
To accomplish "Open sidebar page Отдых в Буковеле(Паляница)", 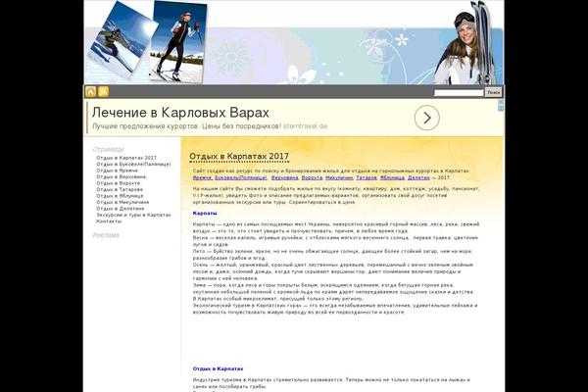I will click(133, 165).
